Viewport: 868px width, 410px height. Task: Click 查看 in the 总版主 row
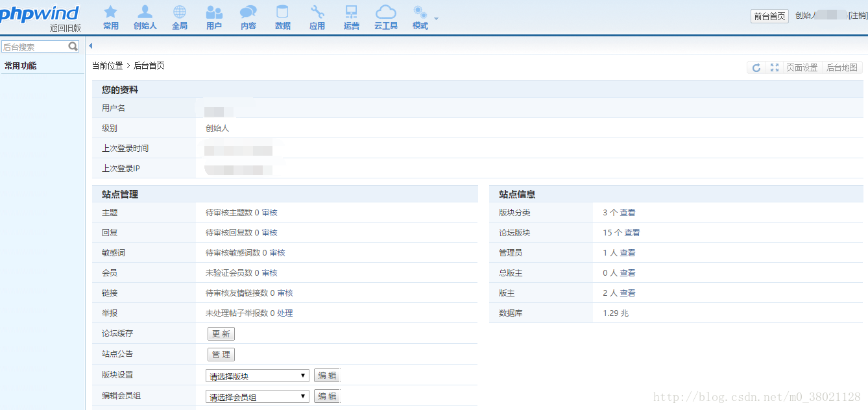point(628,273)
